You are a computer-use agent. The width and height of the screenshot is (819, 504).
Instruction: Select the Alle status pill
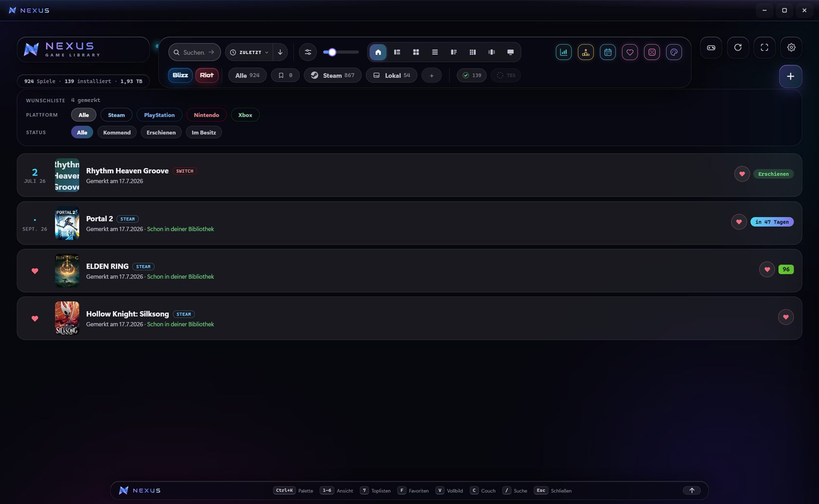point(82,133)
